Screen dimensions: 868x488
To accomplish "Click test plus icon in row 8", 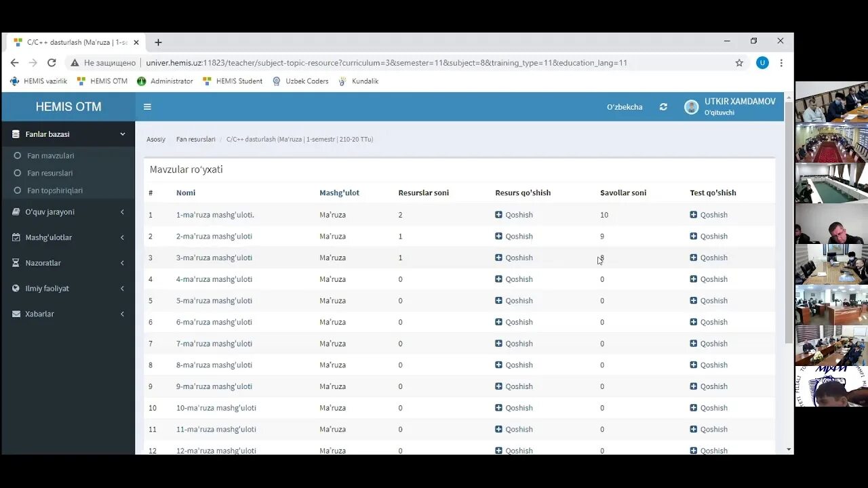I will 693,365.
